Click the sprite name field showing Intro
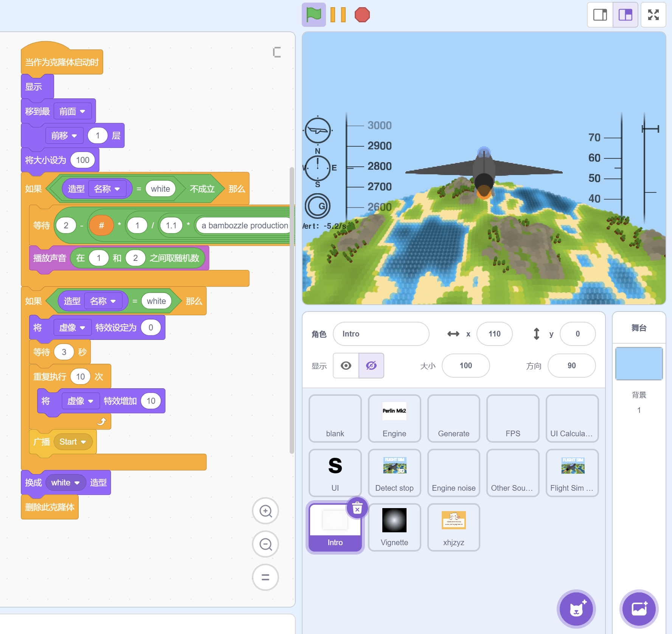The image size is (672, 634). pyautogui.click(x=381, y=334)
